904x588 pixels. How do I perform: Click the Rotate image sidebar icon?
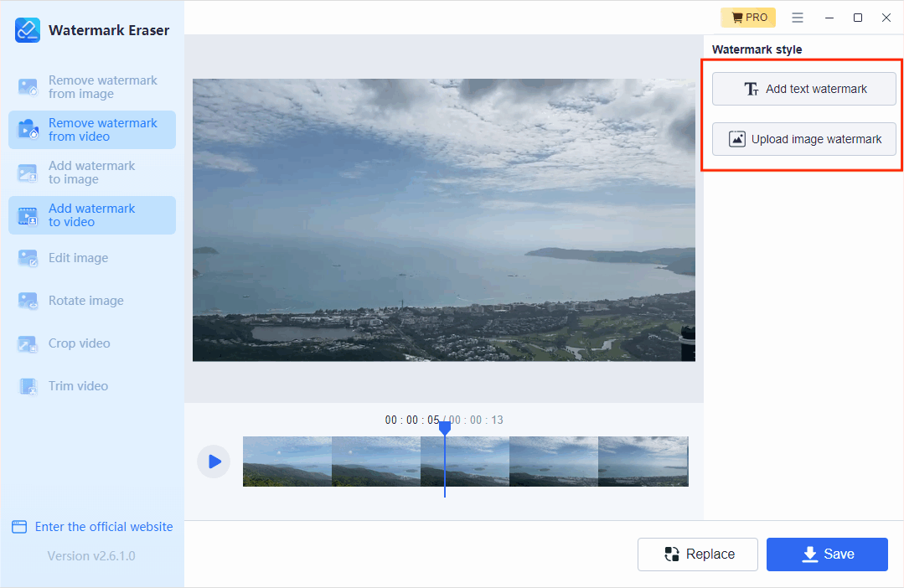(x=28, y=301)
